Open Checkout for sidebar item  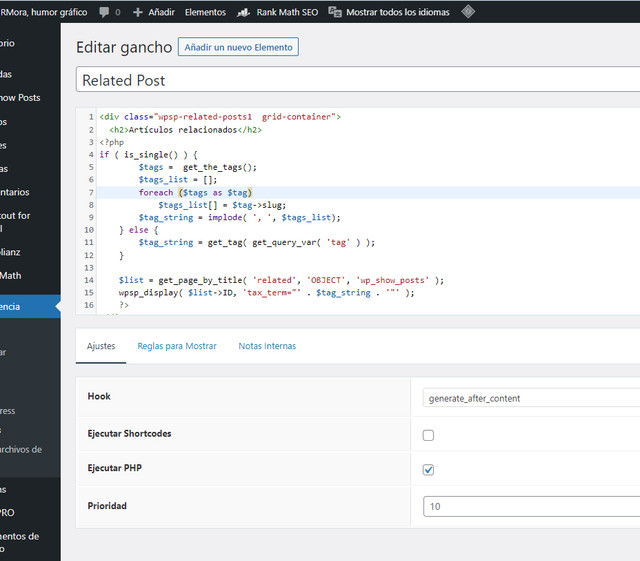tap(15, 221)
